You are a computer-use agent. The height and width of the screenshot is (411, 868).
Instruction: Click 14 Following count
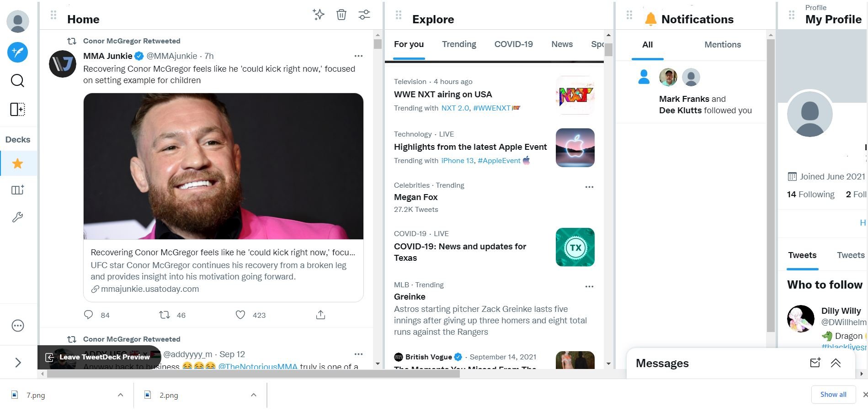(x=810, y=195)
